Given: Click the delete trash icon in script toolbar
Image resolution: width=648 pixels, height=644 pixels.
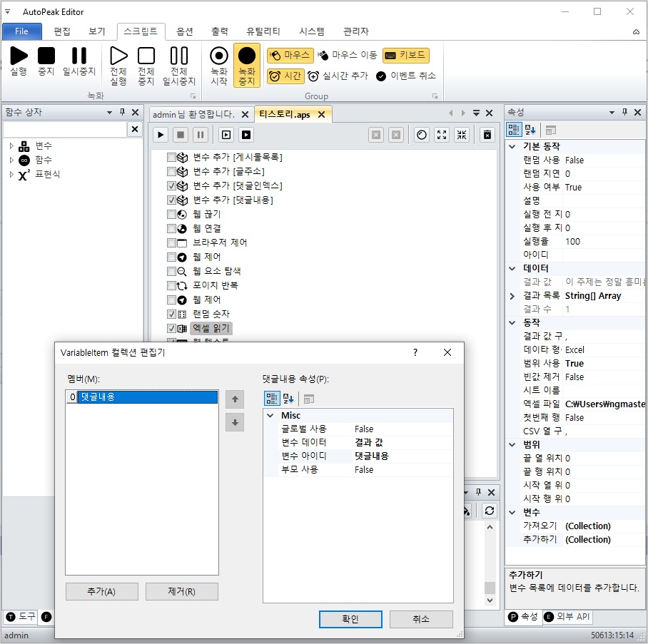Looking at the screenshot, I should click(x=487, y=135).
